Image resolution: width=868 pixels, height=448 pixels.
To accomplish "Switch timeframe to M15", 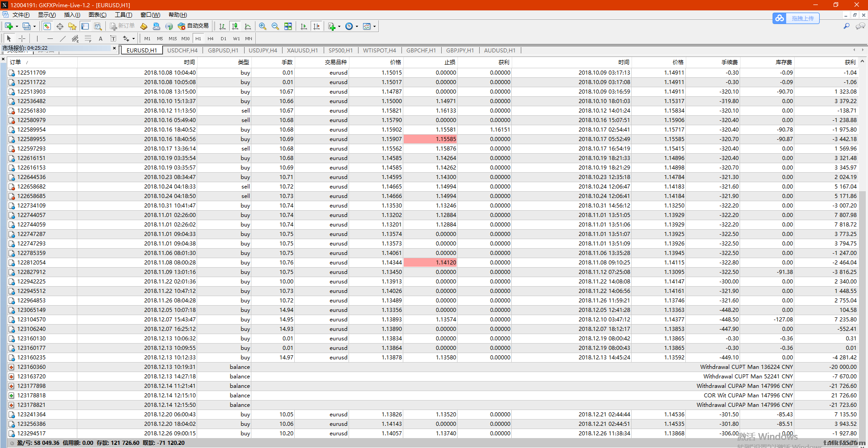I will point(173,38).
